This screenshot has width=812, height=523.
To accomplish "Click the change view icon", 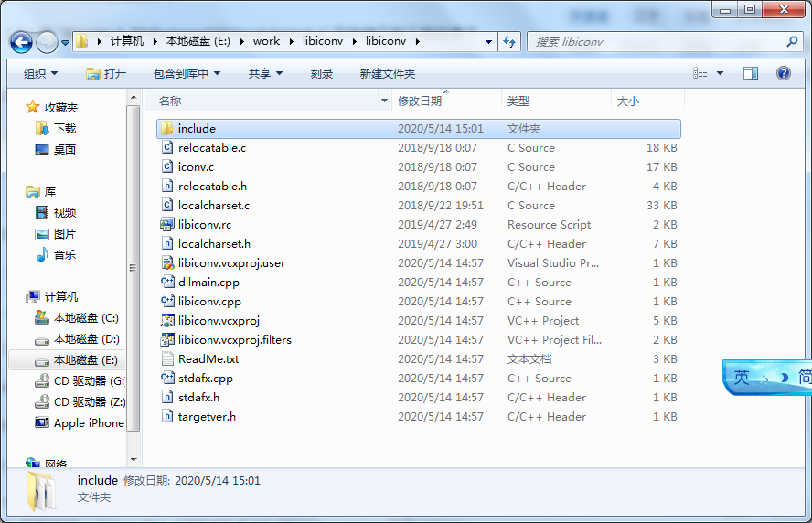I will click(x=700, y=73).
